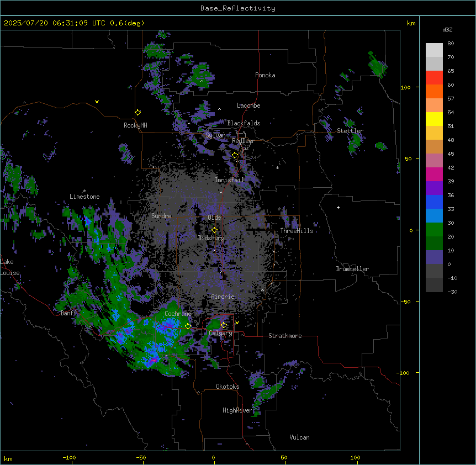The width and height of the screenshot is (476, 465).
Task: Click the RockyMH town label
Action: (135, 125)
